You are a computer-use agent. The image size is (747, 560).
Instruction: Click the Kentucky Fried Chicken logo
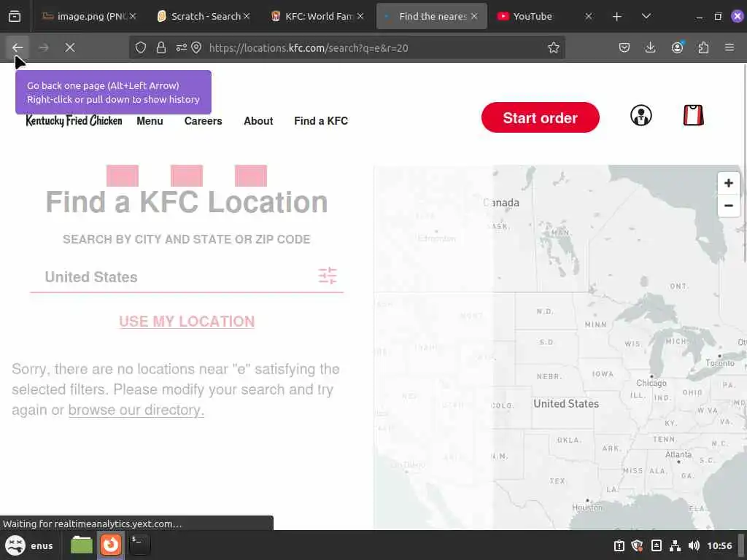point(74,121)
